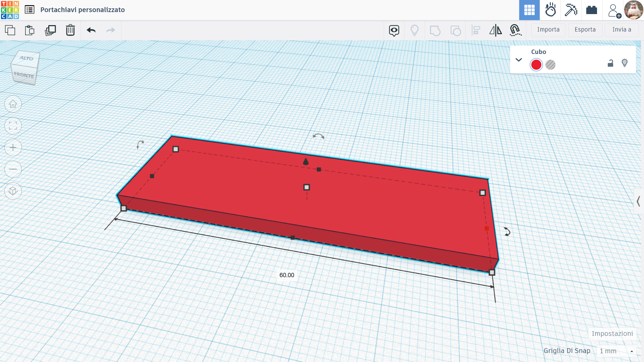Select the back-right corner resize handle
The image size is (644, 362).
482,193
